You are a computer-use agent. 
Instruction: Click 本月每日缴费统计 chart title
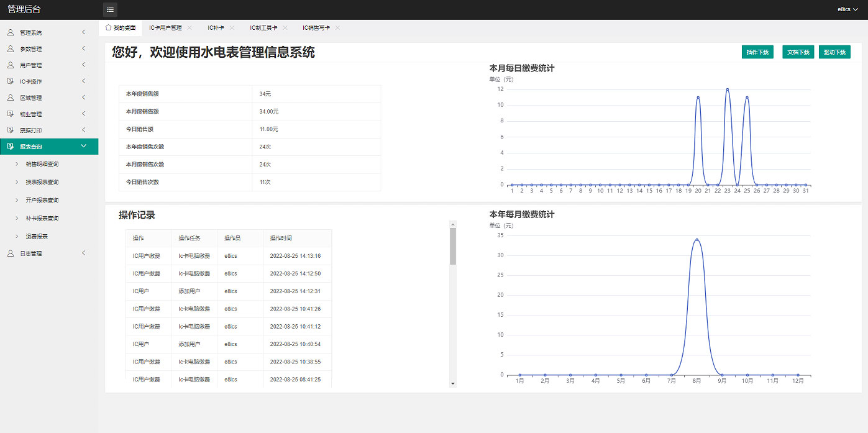click(522, 68)
